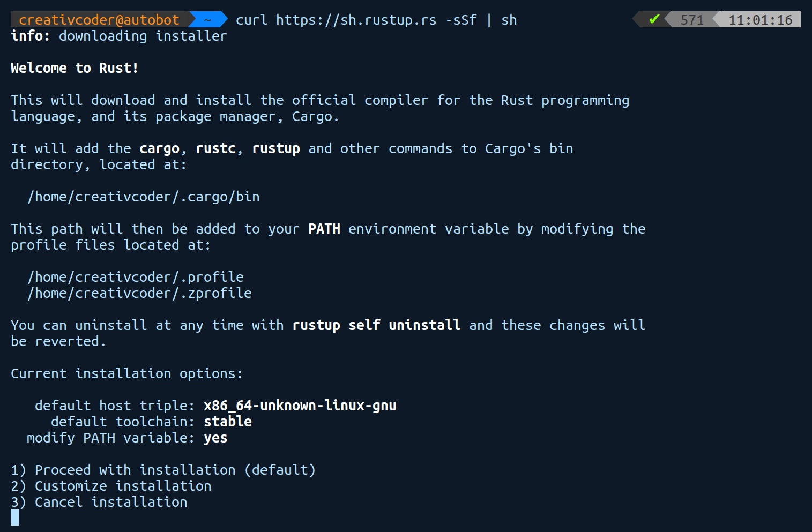Click the bold rustup self uninstall text

click(376, 325)
